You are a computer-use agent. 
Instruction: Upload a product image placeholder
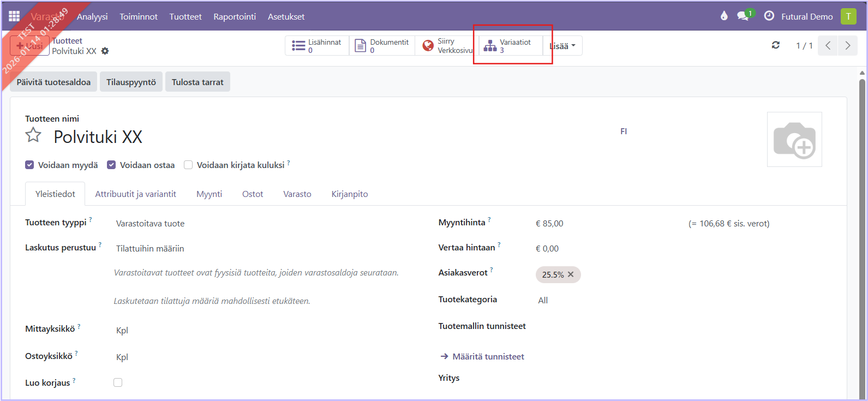794,140
